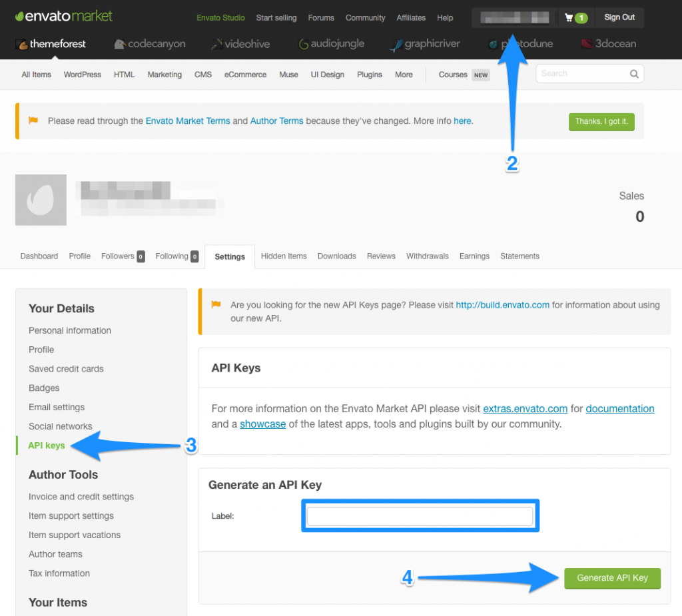Open the PhotoDune marketplace
This screenshot has width=682, height=616.
(520, 43)
